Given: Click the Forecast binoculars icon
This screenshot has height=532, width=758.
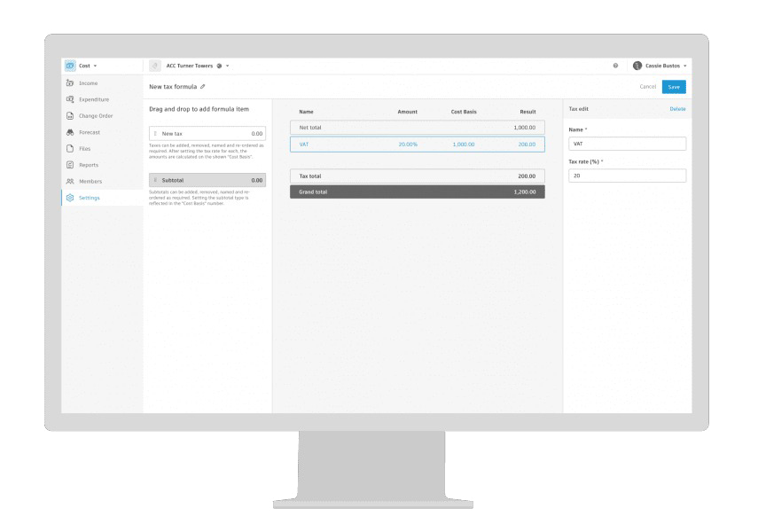Looking at the screenshot, I should point(70,132).
